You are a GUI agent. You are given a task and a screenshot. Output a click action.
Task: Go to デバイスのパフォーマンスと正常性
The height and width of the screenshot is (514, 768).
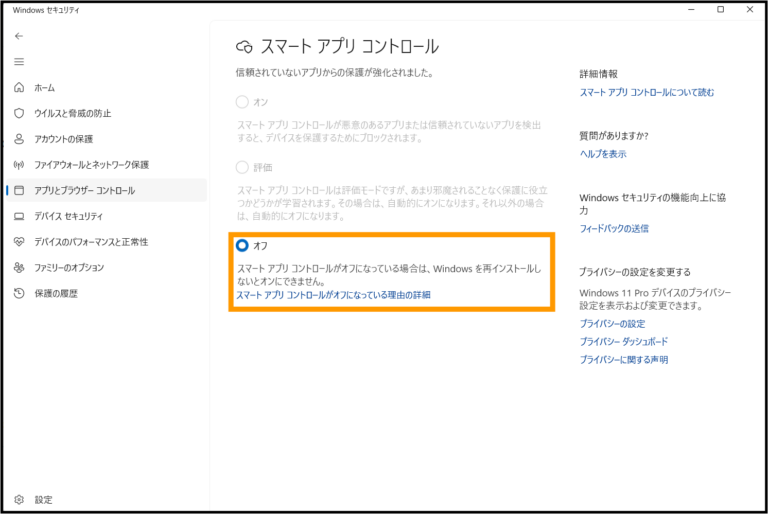pyautogui.click(x=106, y=242)
